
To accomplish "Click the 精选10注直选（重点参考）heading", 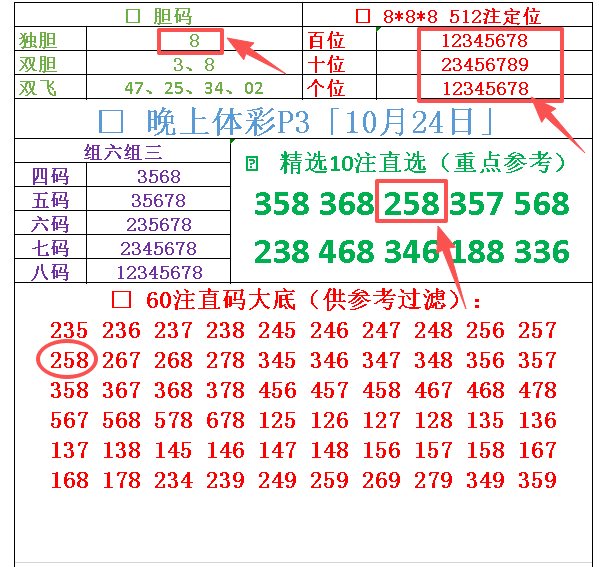I will pyautogui.click(x=406, y=163).
